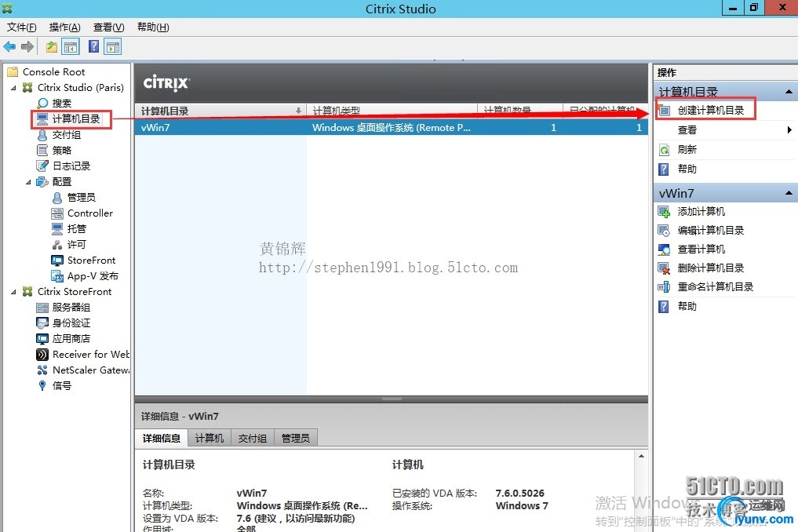Click the Controller node icon
Screen dimensions: 798x532
click(x=57, y=213)
